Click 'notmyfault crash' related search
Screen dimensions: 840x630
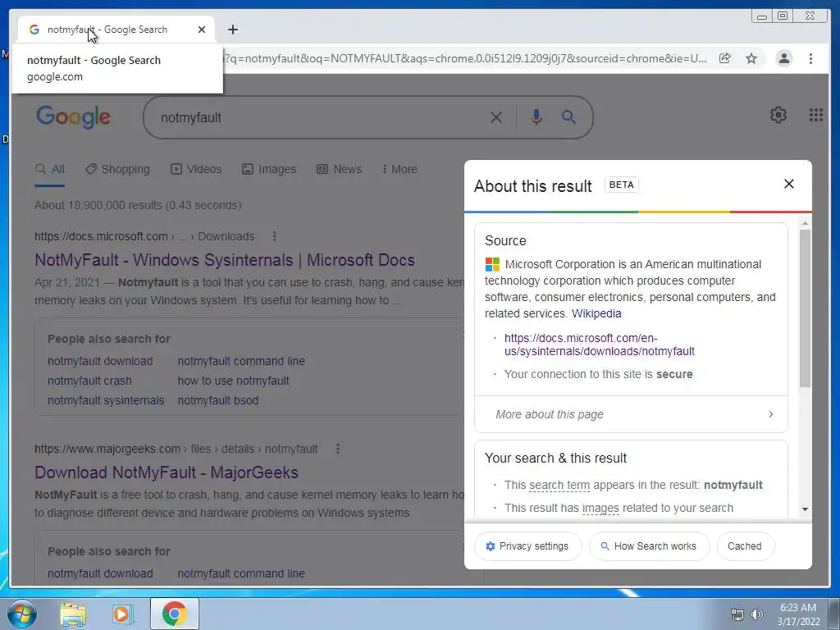coord(89,381)
